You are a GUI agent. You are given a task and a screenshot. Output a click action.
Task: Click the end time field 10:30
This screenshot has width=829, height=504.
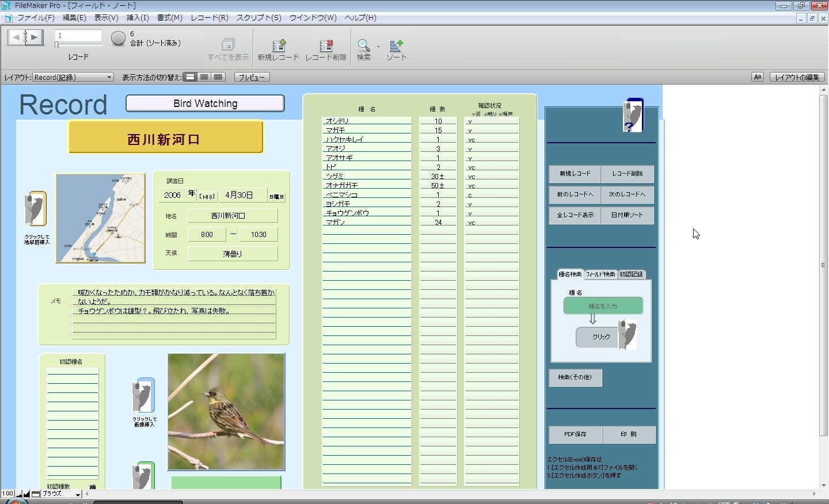258,235
